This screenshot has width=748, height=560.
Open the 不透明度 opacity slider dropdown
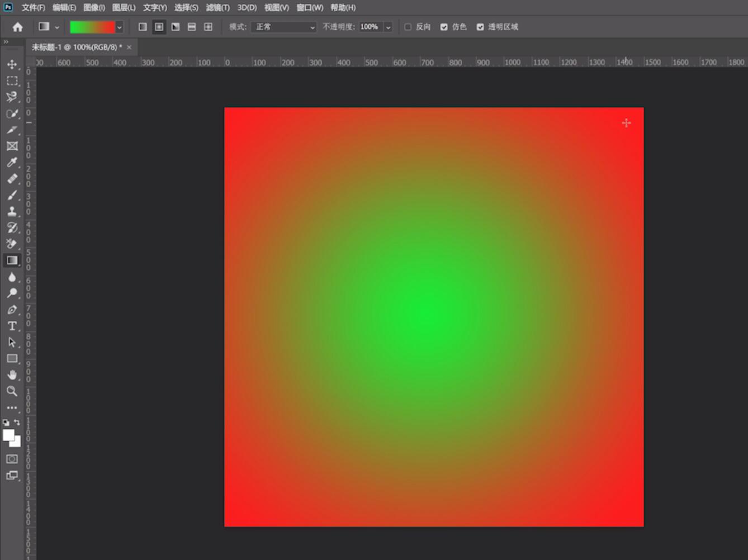coord(388,27)
